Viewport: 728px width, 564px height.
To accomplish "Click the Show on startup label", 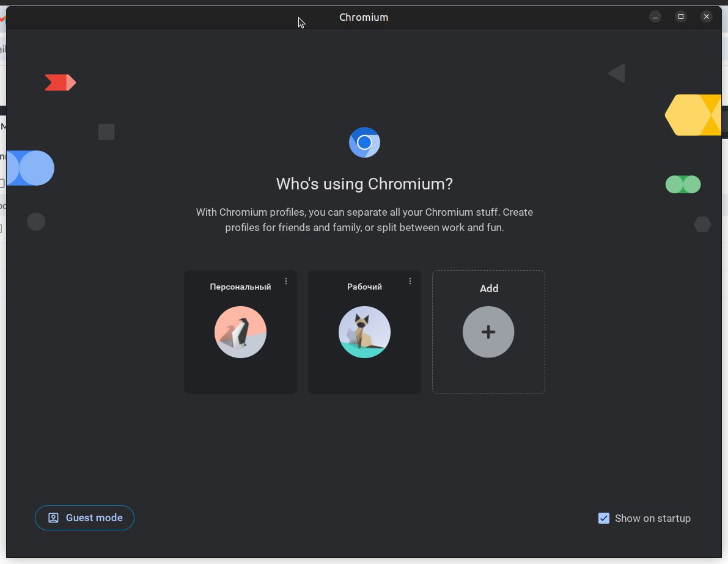I will tap(653, 518).
